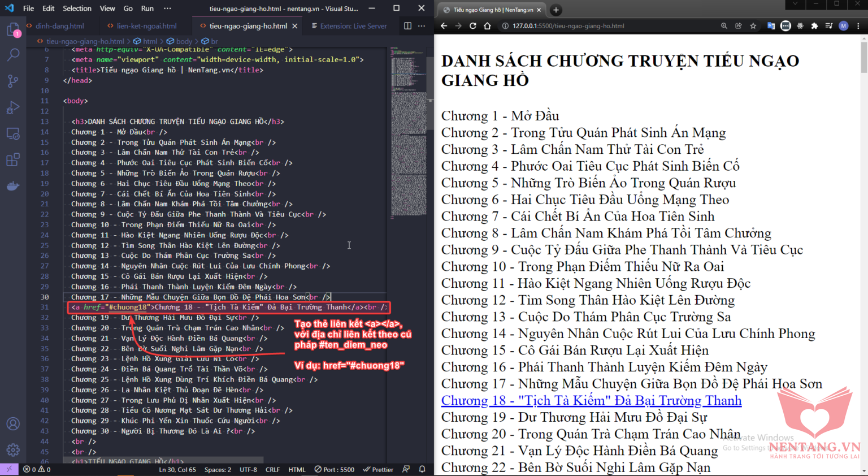Image resolution: width=868 pixels, height=476 pixels.
Task: Switch to the lien-ket-ngoai.html tab
Action: pos(146,26)
